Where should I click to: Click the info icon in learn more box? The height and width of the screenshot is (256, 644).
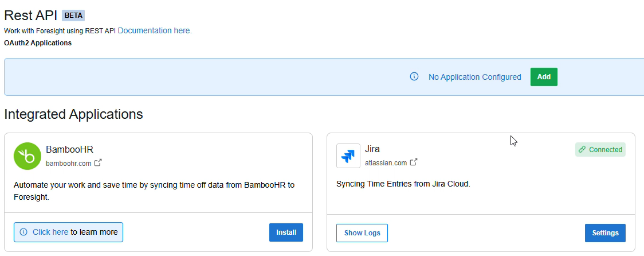[x=23, y=232]
